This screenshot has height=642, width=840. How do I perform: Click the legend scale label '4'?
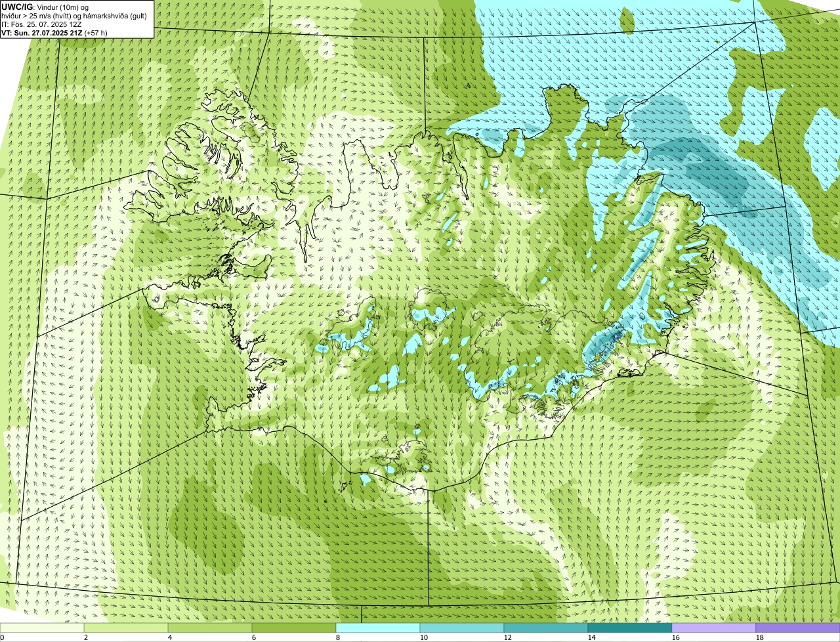click(x=170, y=637)
